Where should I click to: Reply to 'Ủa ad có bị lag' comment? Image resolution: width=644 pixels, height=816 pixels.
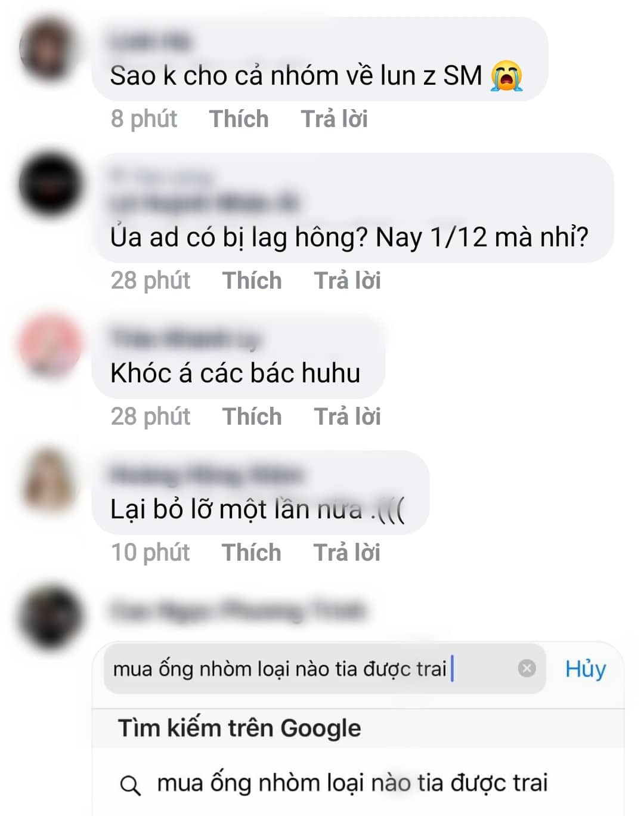pos(347,280)
